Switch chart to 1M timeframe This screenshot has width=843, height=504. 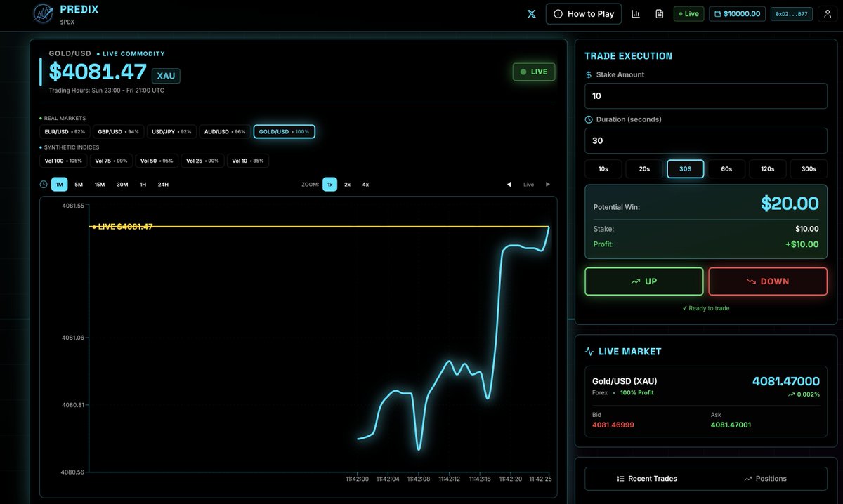(x=59, y=185)
